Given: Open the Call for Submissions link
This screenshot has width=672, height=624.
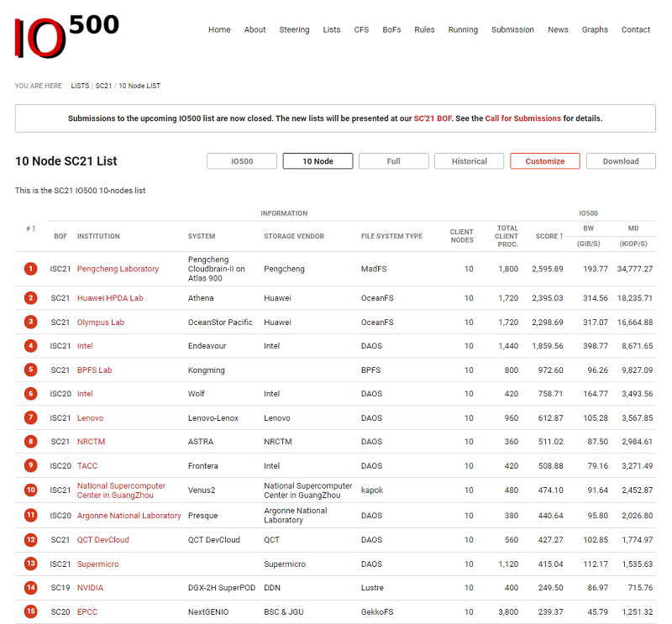Looking at the screenshot, I should pyautogui.click(x=522, y=118).
